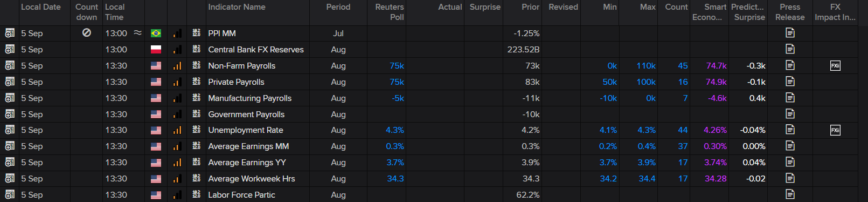The height and width of the screenshot is (202, 868).
Task: Click the 75k Non-Farm Payrolls poll value
Action: point(397,66)
